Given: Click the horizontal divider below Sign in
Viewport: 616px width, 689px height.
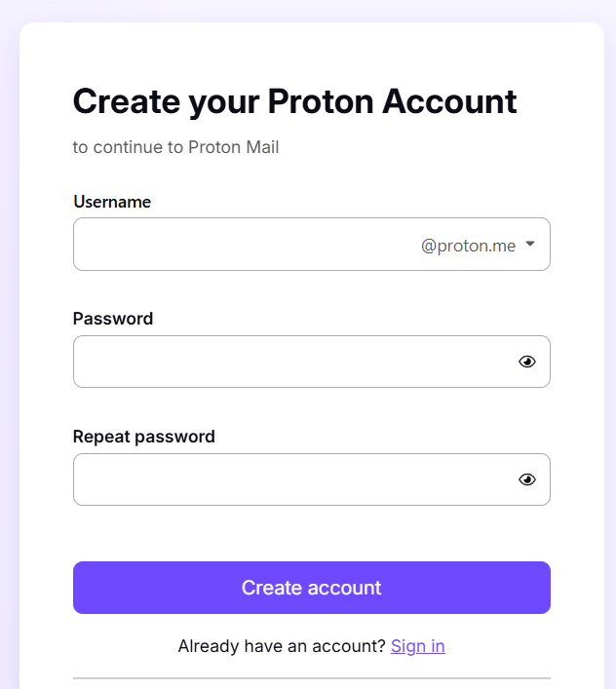Looking at the screenshot, I should tap(312, 677).
